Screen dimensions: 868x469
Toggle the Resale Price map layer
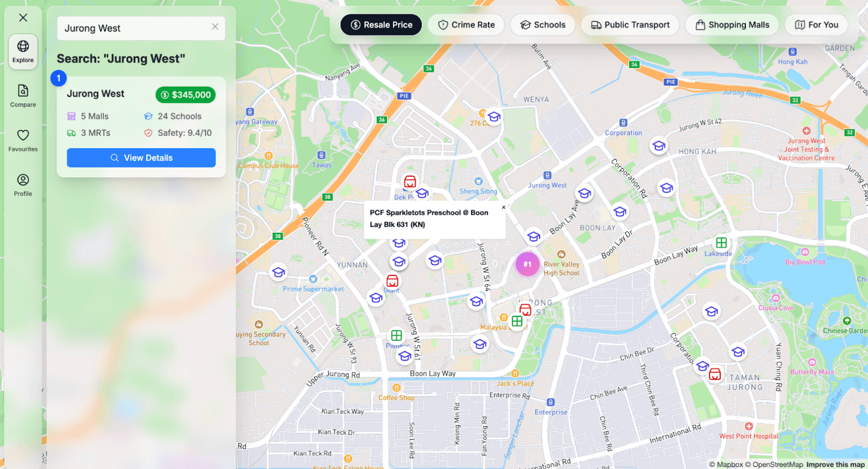381,25
